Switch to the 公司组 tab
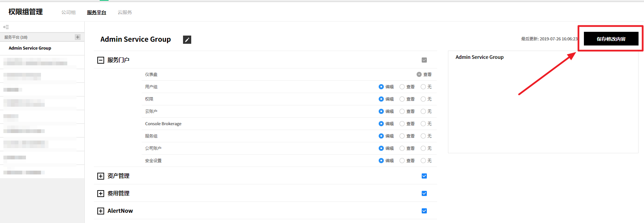The width and height of the screenshot is (644, 223). [68, 12]
